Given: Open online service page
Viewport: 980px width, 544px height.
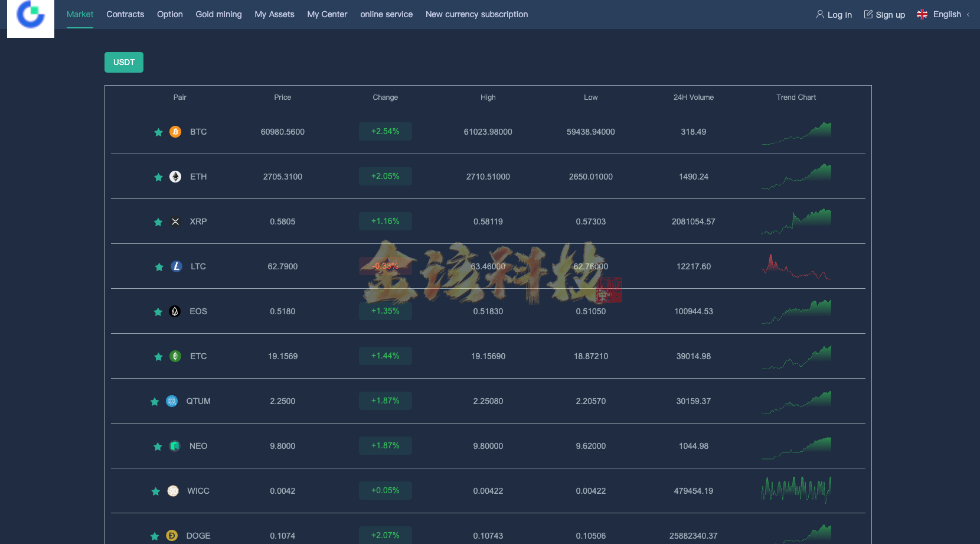Looking at the screenshot, I should click(x=386, y=14).
